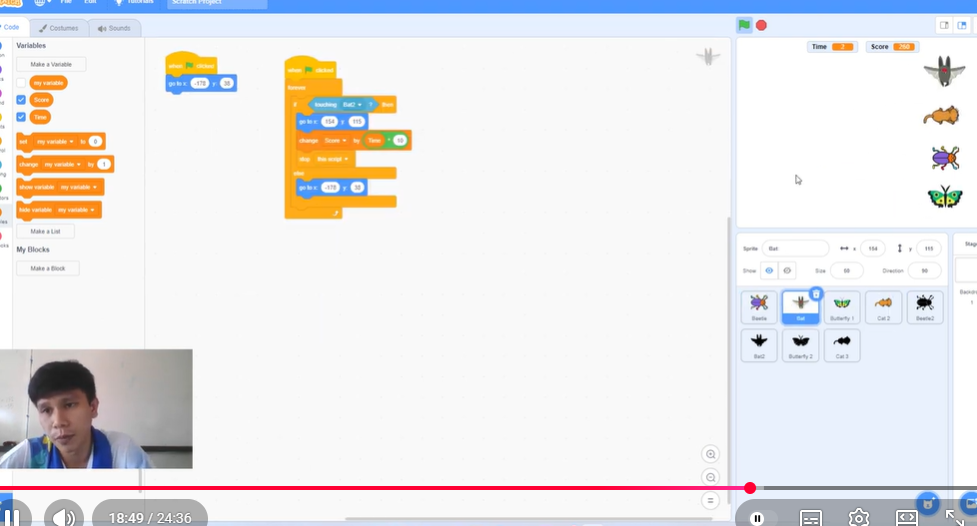Pause the video with the pause button
Image resolution: width=977 pixels, height=526 pixels.
[x=11, y=517]
